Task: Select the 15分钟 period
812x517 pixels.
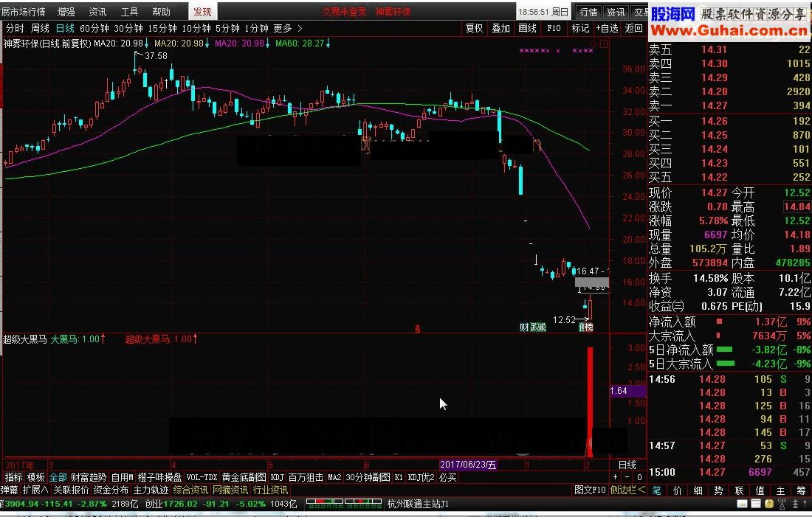Action: click(x=162, y=29)
